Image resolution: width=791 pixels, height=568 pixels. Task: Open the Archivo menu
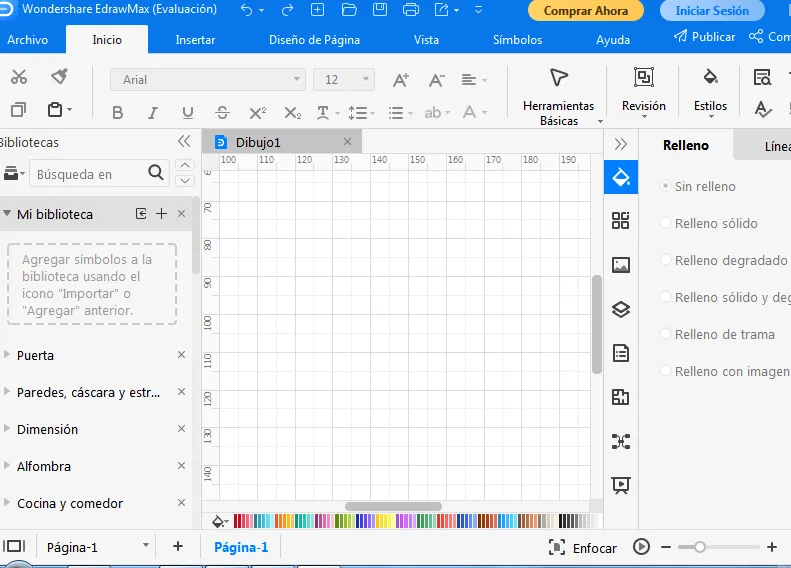point(28,40)
